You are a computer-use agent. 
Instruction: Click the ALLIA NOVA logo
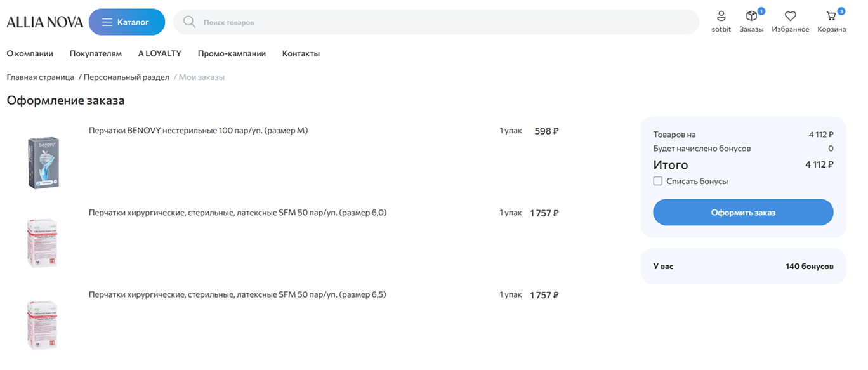click(x=45, y=22)
